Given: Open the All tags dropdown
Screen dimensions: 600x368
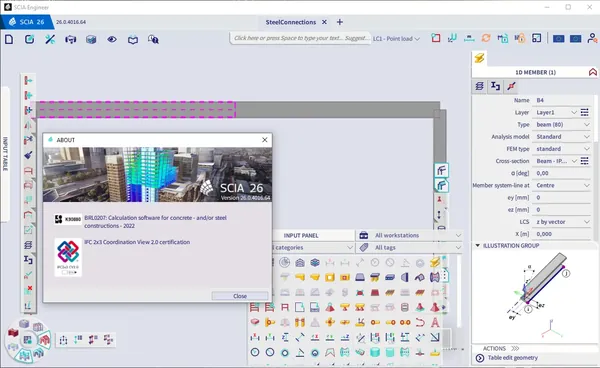Looking at the screenshot, I should pos(409,248).
